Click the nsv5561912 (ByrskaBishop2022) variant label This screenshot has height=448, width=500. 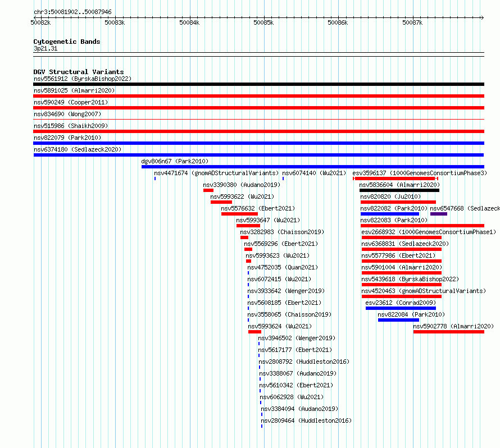tap(83, 79)
